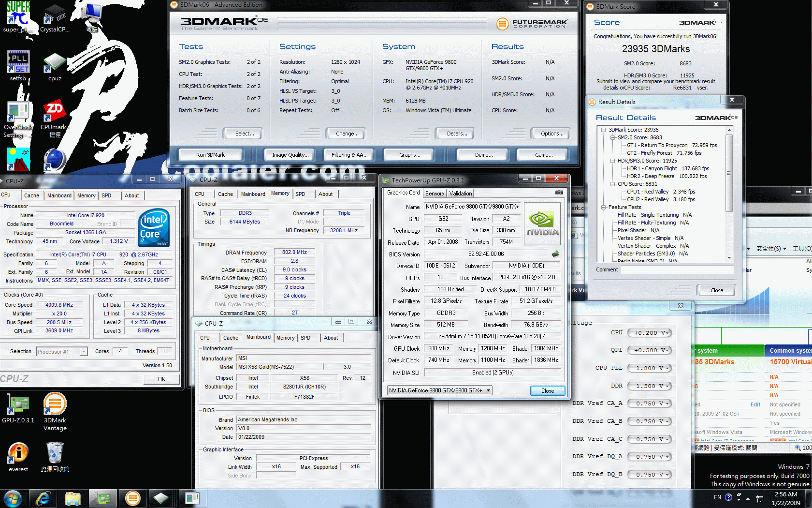Open Cache tab in CPU-Z processor window
Viewport: 812px width, 508px height.
32,195
